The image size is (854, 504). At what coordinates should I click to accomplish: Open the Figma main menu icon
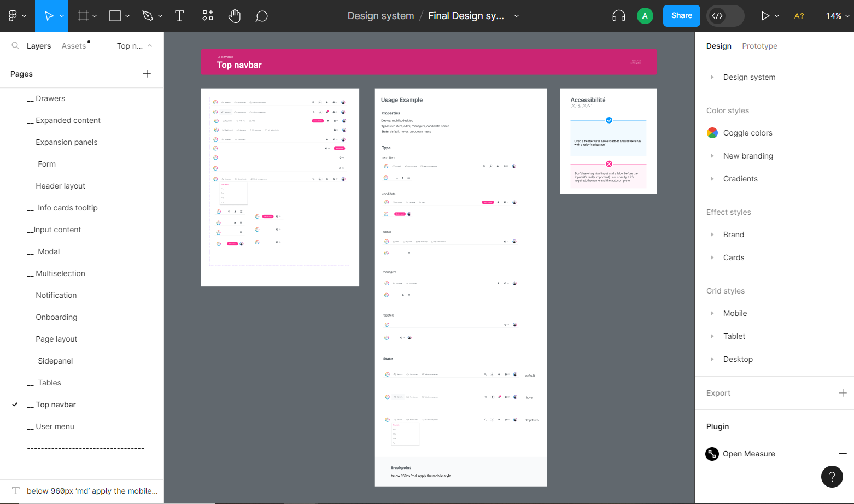(13, 16)
